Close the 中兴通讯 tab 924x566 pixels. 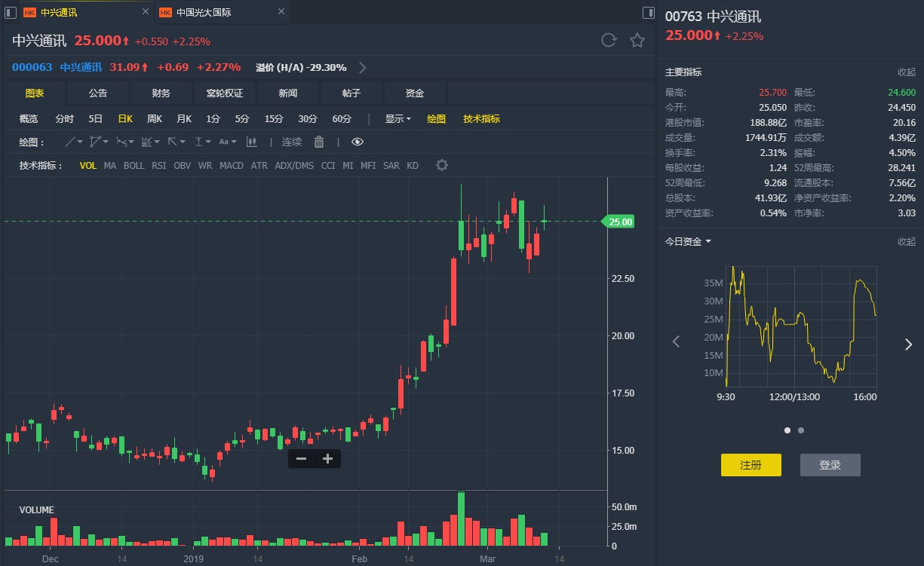[145, 12]
